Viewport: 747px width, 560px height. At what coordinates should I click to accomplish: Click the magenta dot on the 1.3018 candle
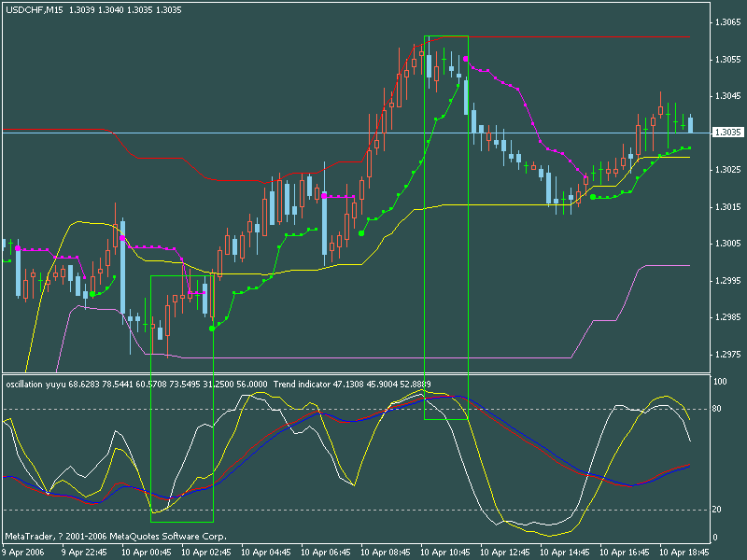[324, 196]
